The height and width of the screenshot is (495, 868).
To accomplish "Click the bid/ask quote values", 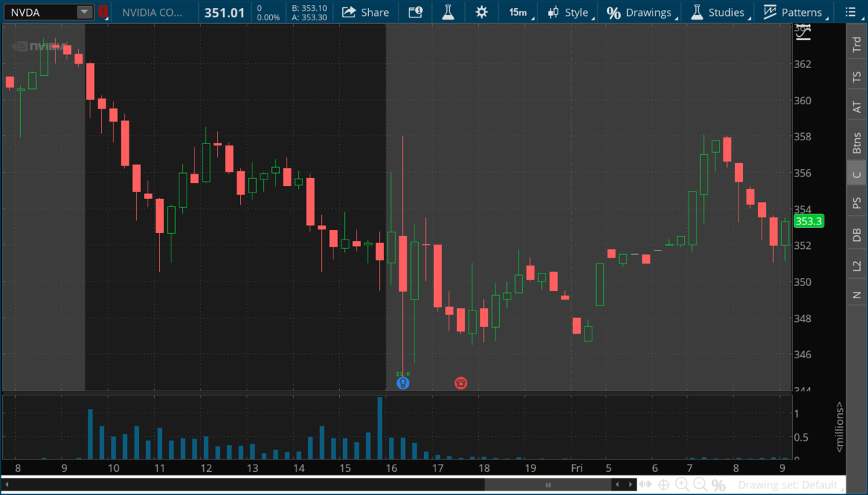I will [309, 12].
